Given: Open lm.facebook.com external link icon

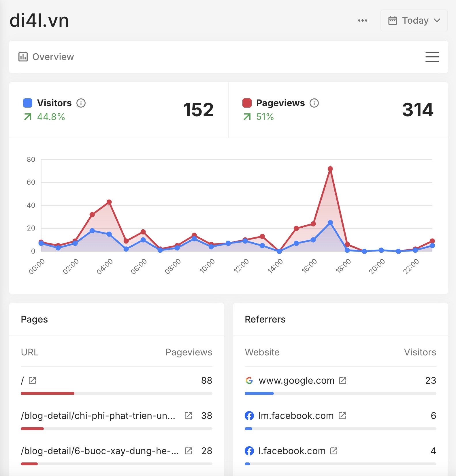Looking at the screenshot, I should [342, 416].
